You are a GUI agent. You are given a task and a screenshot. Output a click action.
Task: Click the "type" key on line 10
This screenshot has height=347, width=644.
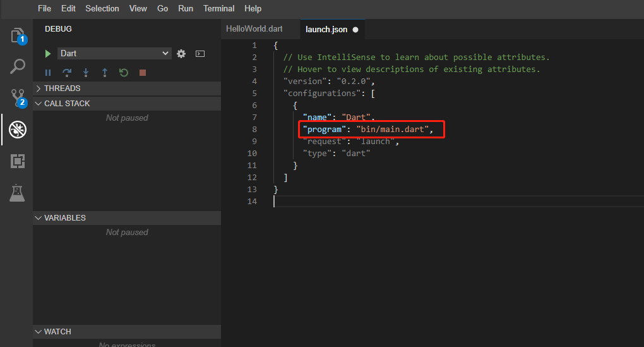coord(317,154)
